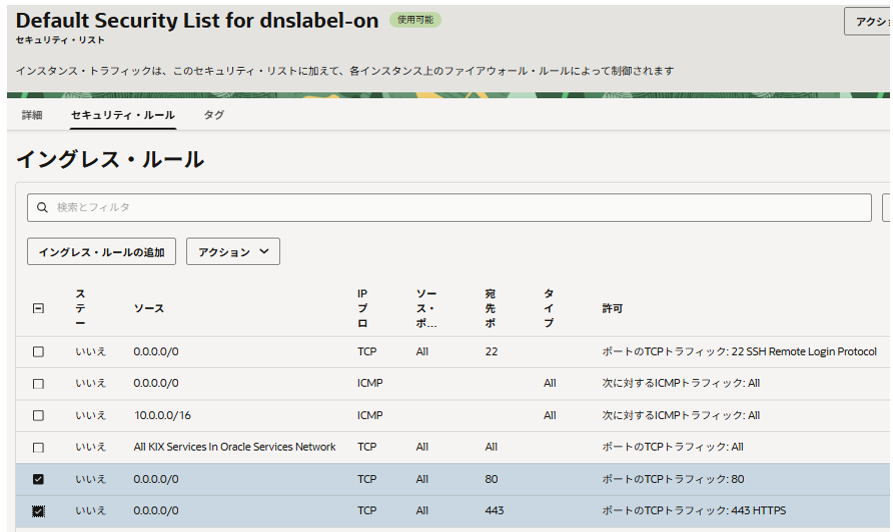Check the All KIX Services rule checkbox

[39, 447]
